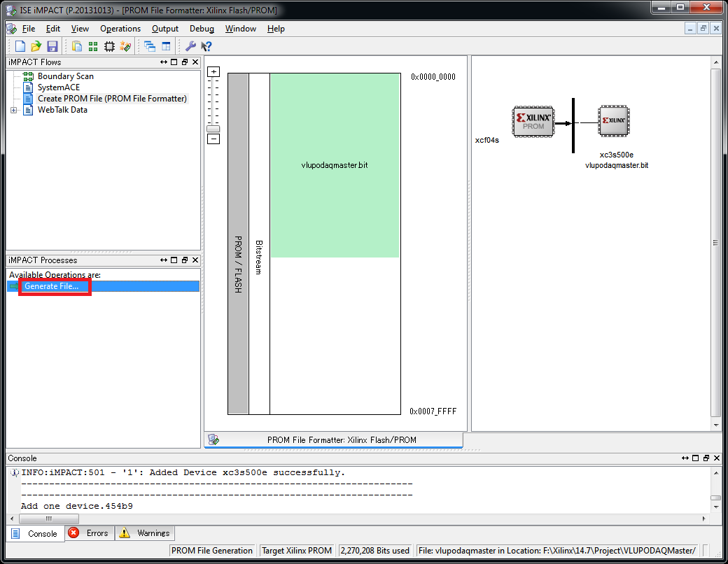Click the sparkle stars toolbar icon

pyautogui.click(x=125, y=46)
